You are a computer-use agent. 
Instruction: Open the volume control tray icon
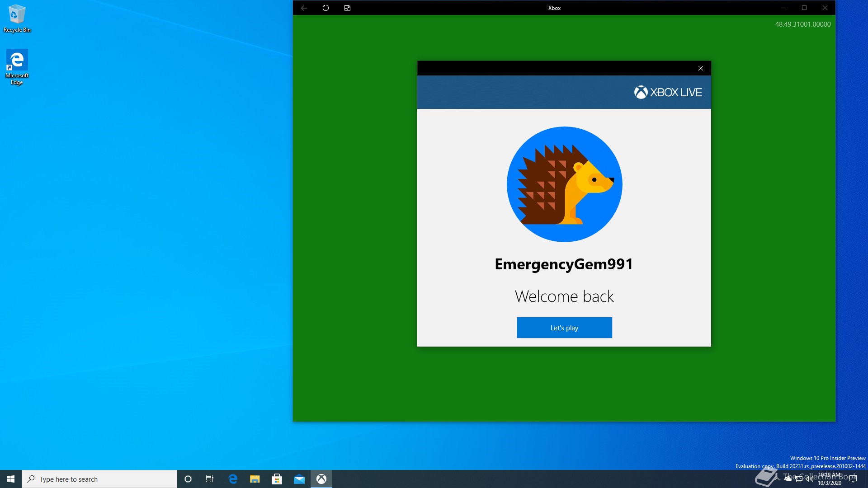(x=809, y=479)
